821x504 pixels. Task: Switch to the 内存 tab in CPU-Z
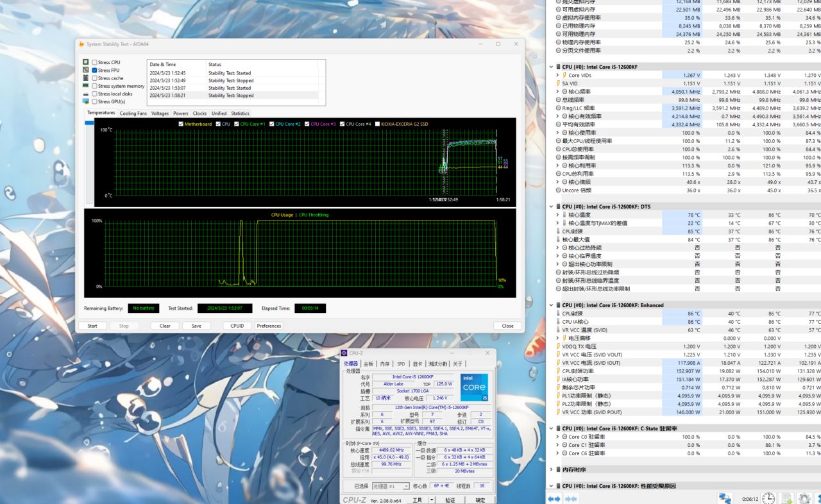tap(385, 364)
